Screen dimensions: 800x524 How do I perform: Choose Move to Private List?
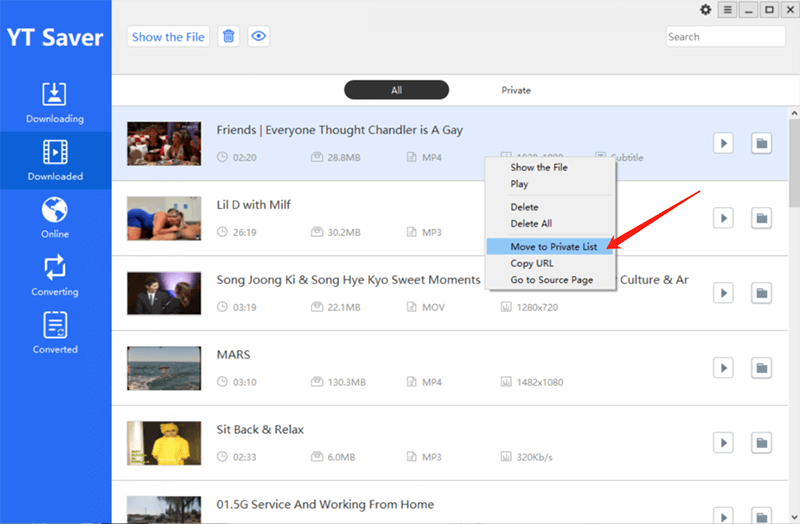553,246
